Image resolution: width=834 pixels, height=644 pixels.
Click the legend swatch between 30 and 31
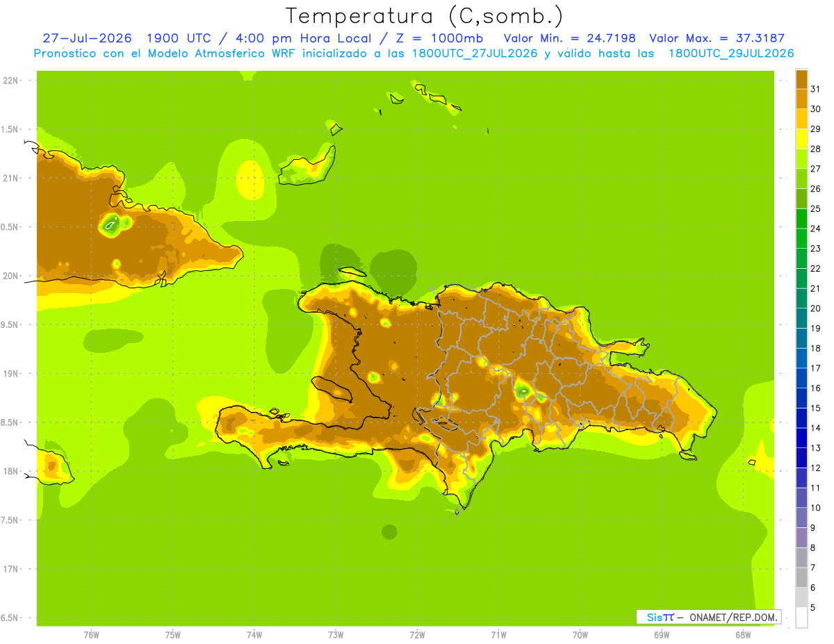(x=801, y=99)
